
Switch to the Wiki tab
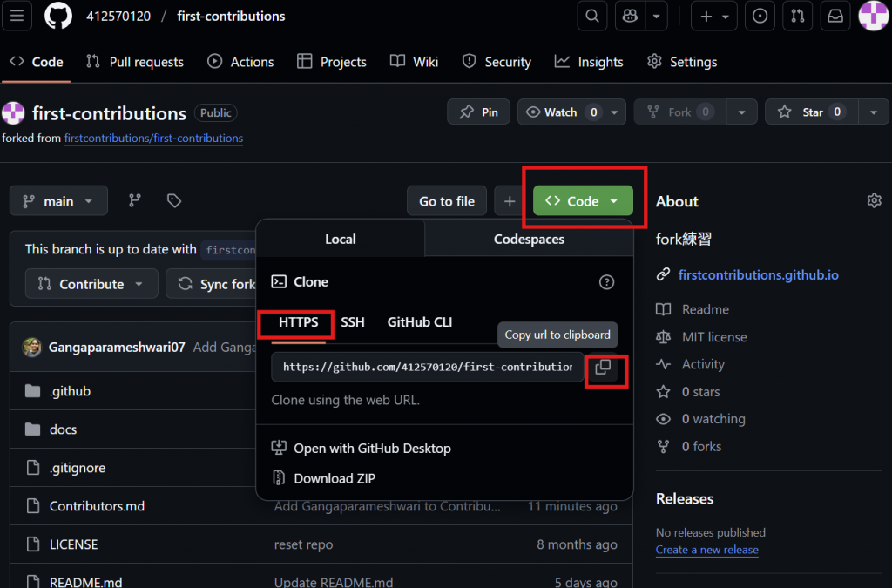point(414,62)
